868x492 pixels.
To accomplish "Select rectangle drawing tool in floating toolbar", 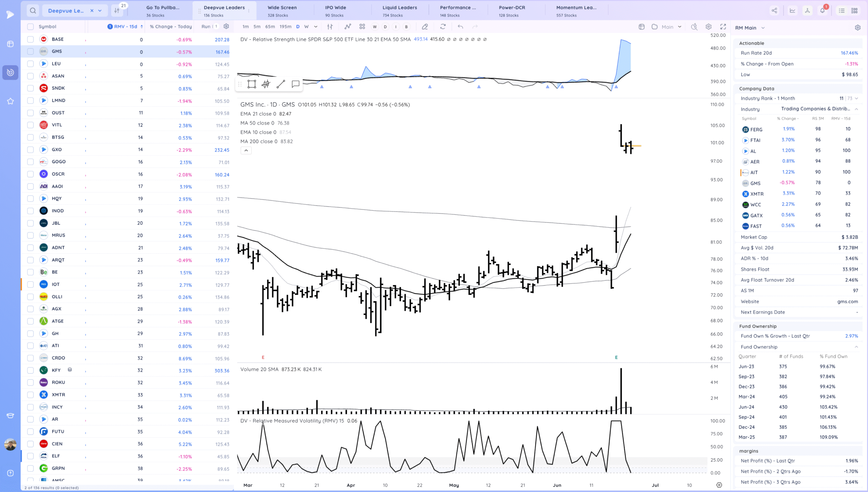I will [x=252, y=84].
